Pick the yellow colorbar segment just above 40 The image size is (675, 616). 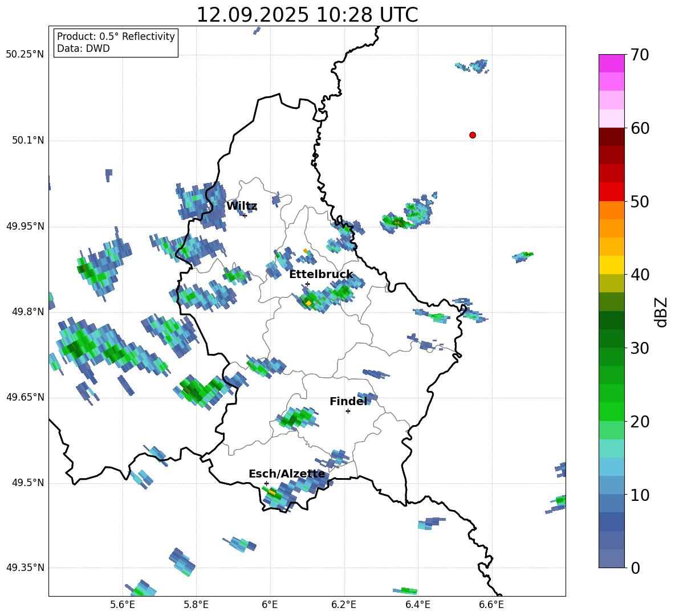click(612, 265)
